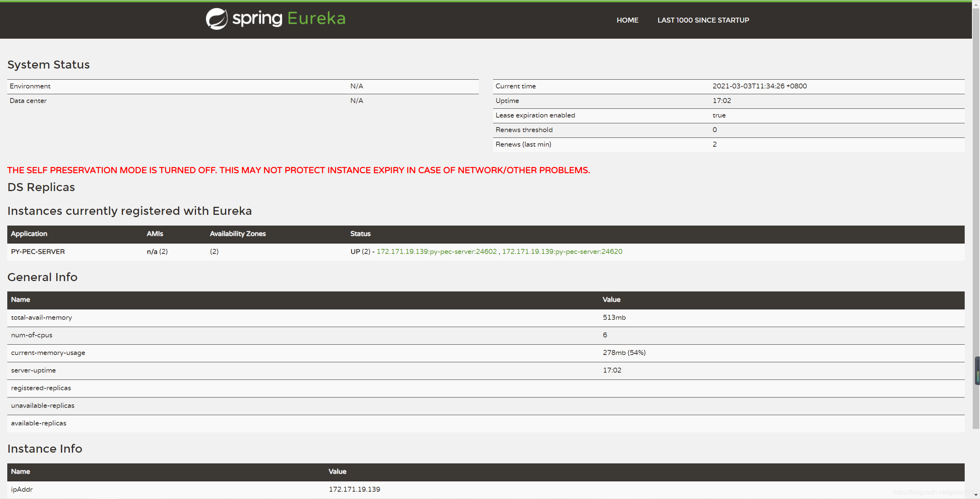Click the scrollbar down arrow
980x499 pixels.
[x=975, y=494]
